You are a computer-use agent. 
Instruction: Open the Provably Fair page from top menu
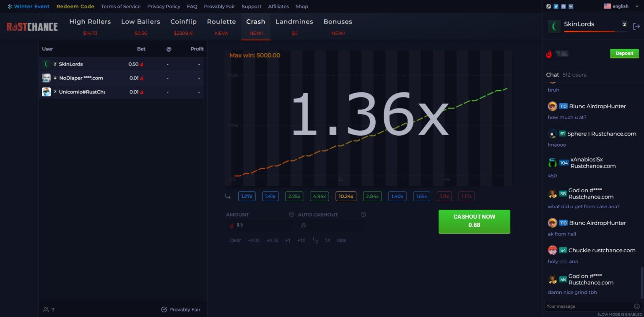click(x=219, y=6)
